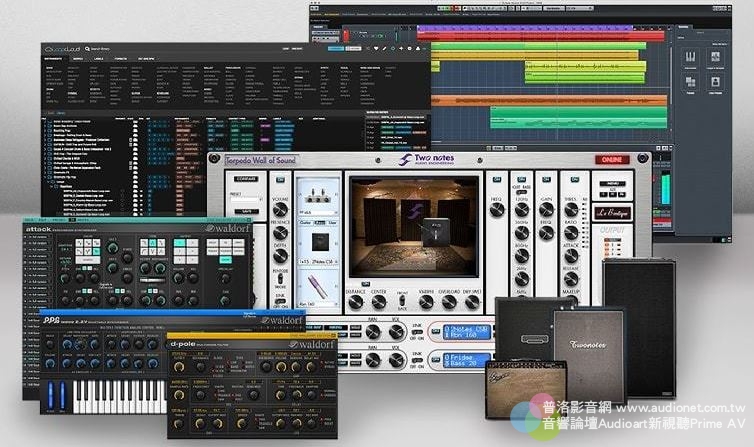The height and width of the screenshot is (447, 754).
Task: Click the RESONANCE knob in Waldorf d-pole
Action: (201, 367)
